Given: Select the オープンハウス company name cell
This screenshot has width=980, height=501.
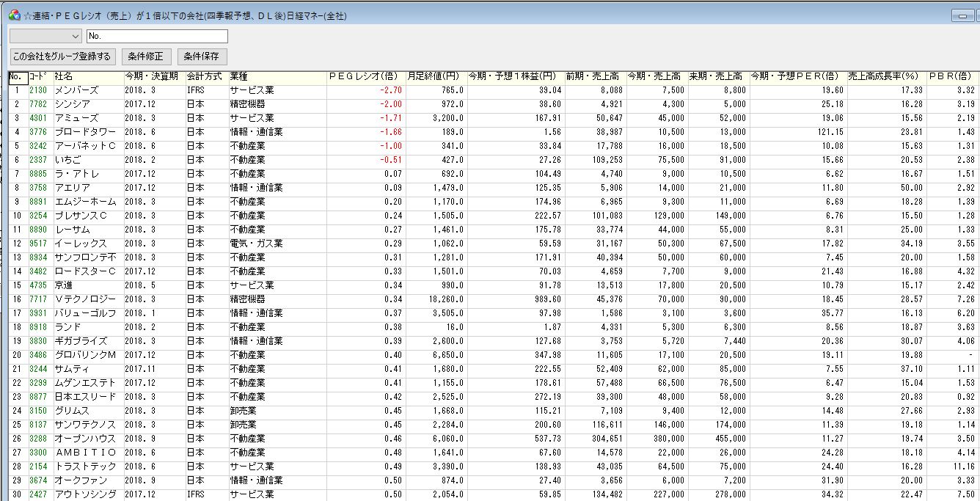Looking at the screenshot, I should [85, 439].
